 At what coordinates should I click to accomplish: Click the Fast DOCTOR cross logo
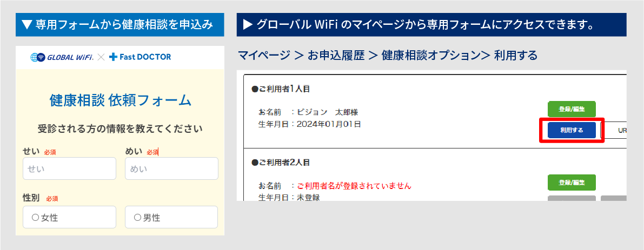click(113, 57)
